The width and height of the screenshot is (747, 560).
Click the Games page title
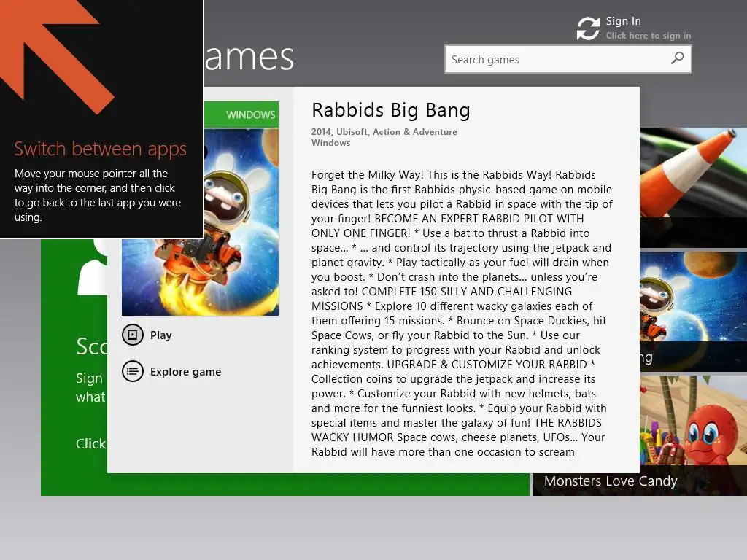[249, 57]
